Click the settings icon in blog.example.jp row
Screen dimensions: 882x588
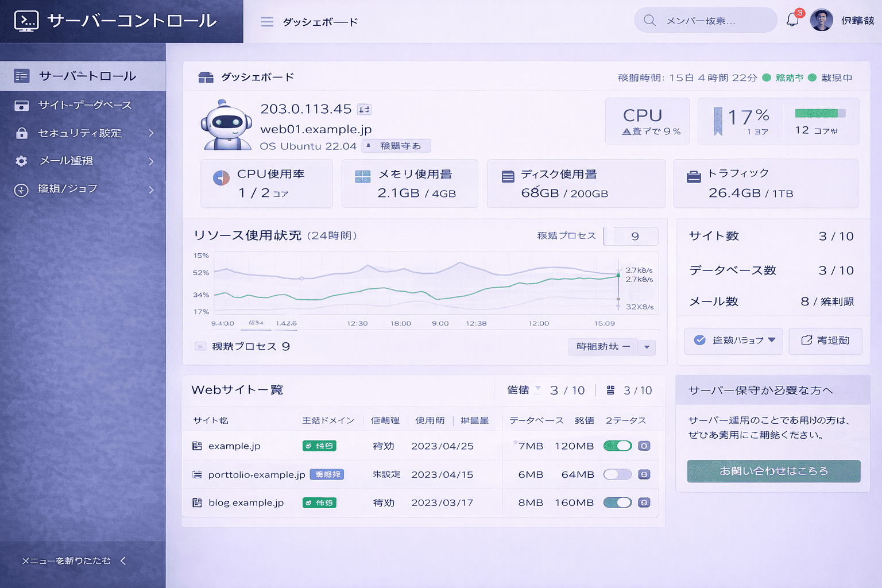pyautogui.click(x=644, y=503)
